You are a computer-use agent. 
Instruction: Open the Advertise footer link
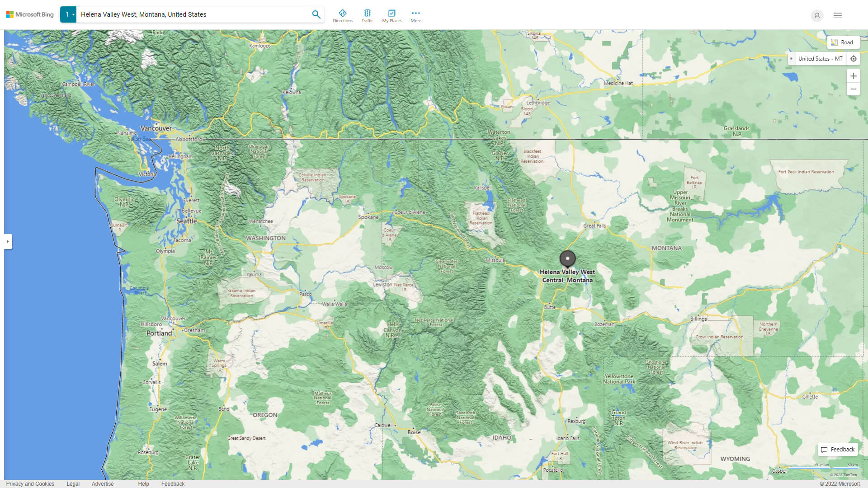103,483
